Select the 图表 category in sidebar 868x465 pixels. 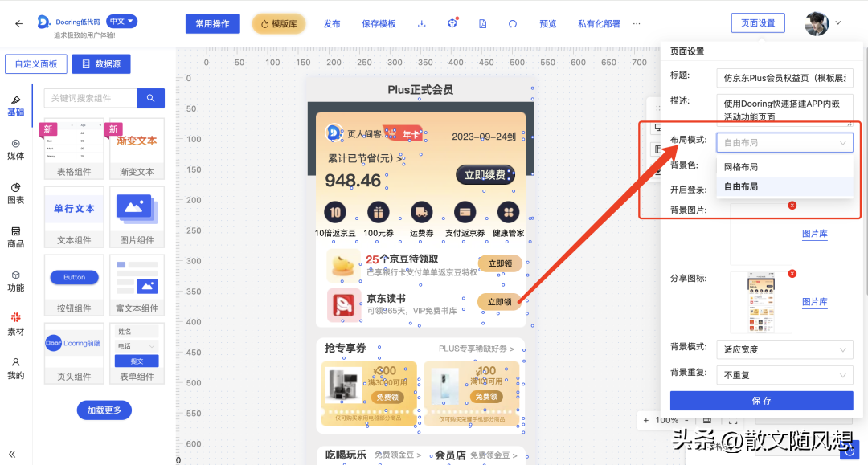coord(15,194)
